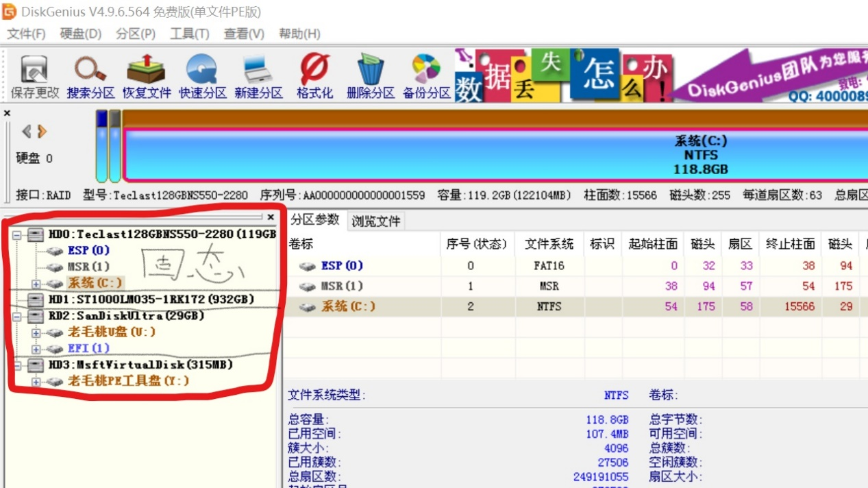Screen dimensions: 868x488
Task: Close the disk map panel
Action: (8, 113)
